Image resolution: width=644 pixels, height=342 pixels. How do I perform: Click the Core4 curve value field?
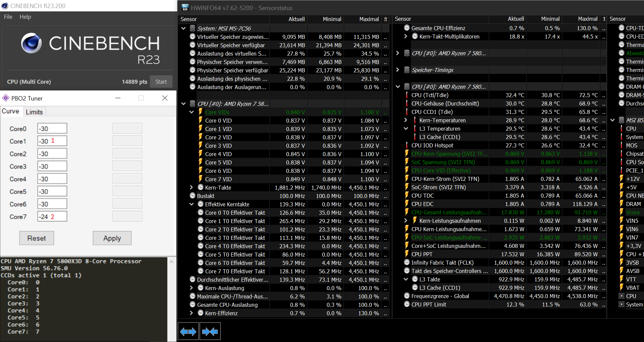click(52, 179)
